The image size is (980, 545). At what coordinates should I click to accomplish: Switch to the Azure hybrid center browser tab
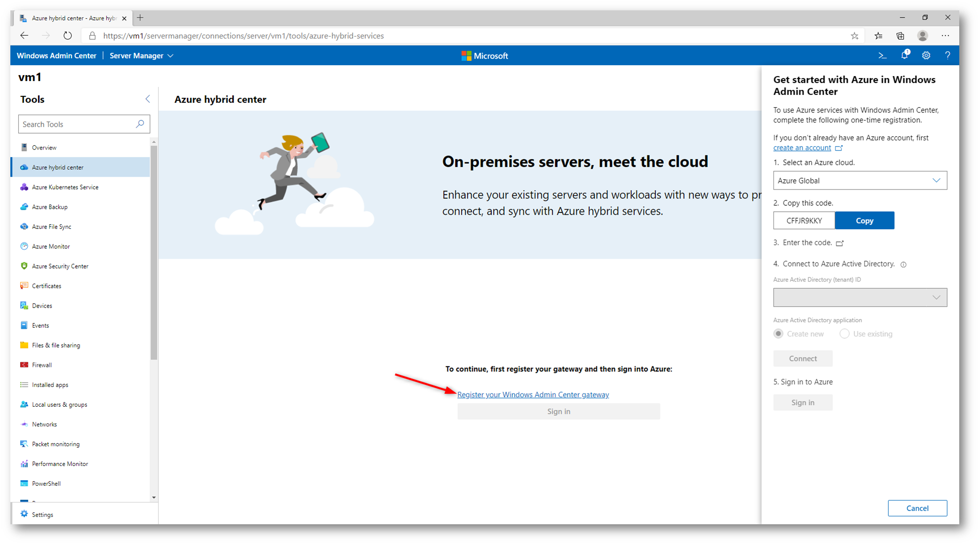click(x=73, y=18)
